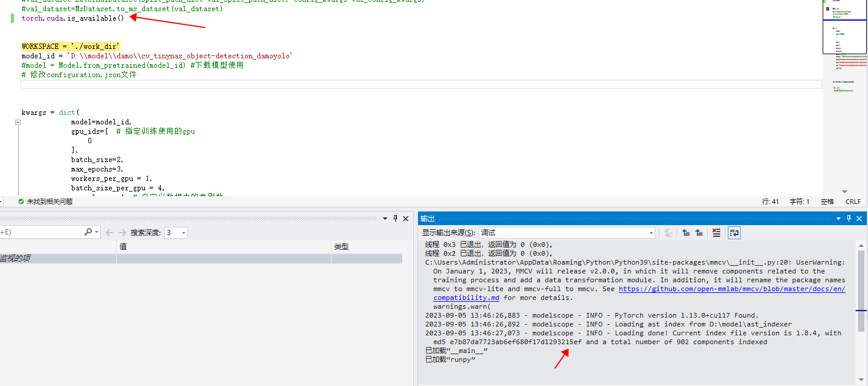This screenshot has width=868, height=386.
Task: Click the watch search magnifier icon
Action: [88, 232]
